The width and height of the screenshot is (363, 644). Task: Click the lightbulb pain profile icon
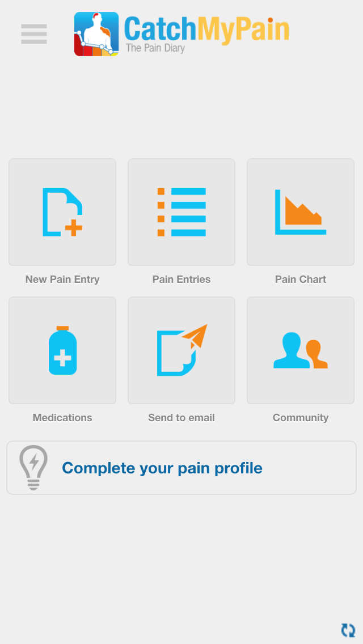click(x=33, y=467)
